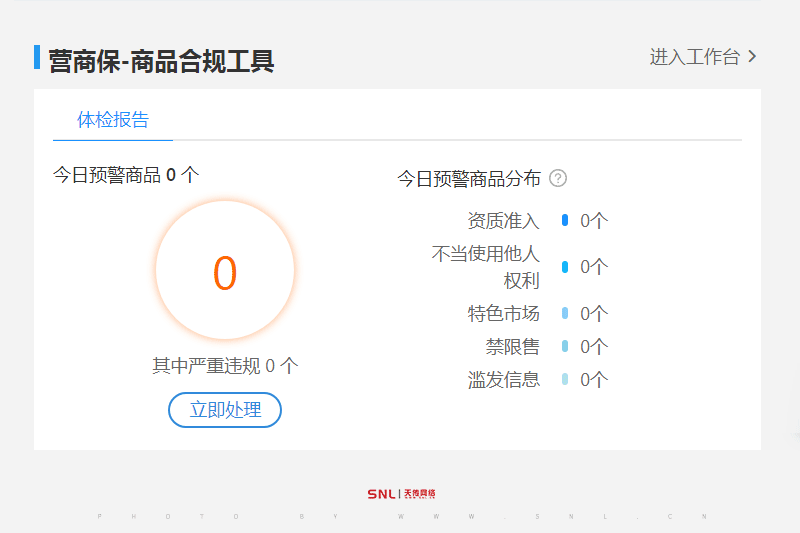
Task: Select the 禁限售 legend color marker
Action: pos(565,346)
